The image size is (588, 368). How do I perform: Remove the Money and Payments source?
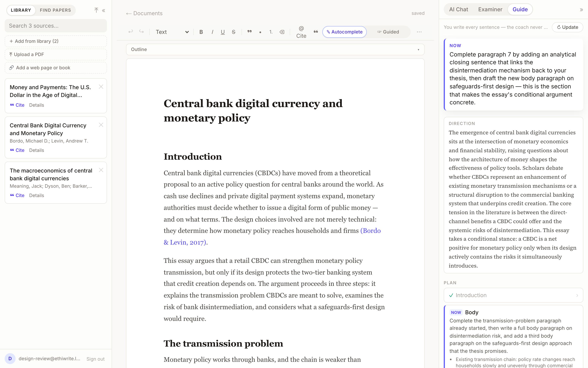tap(101, 87)
